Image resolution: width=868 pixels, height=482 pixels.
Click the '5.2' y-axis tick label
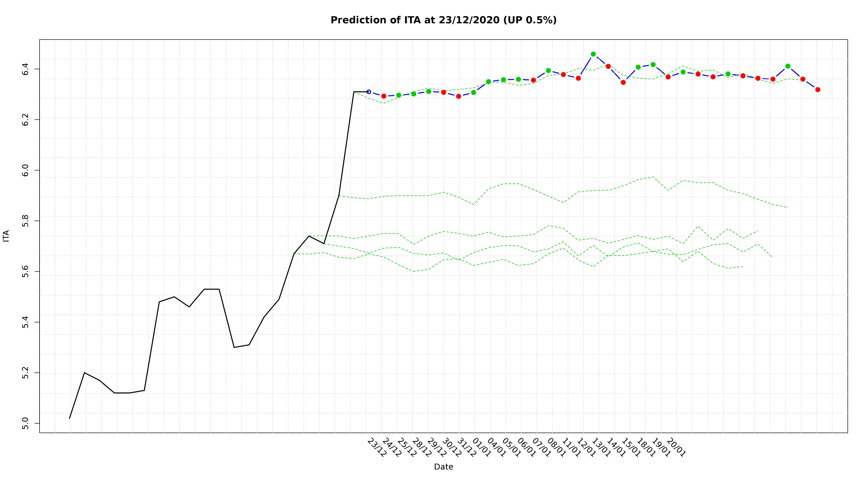coord(25,373)
